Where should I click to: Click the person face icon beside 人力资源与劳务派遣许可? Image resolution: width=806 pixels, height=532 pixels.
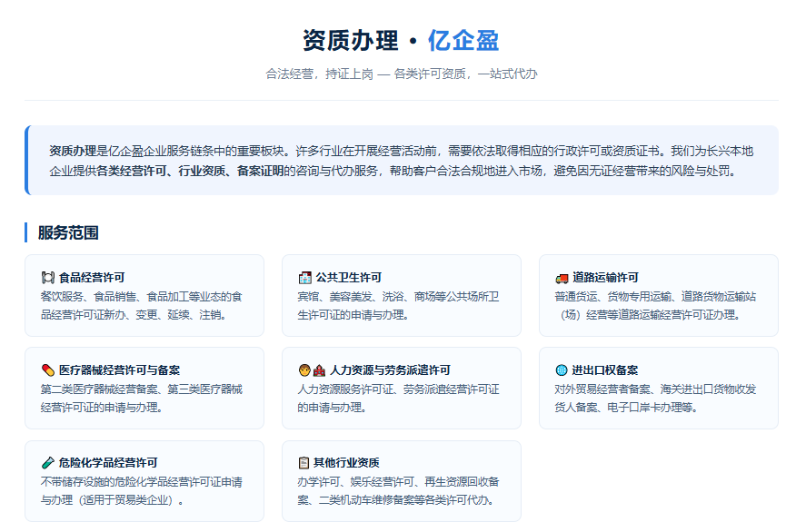tap(304, 370)
